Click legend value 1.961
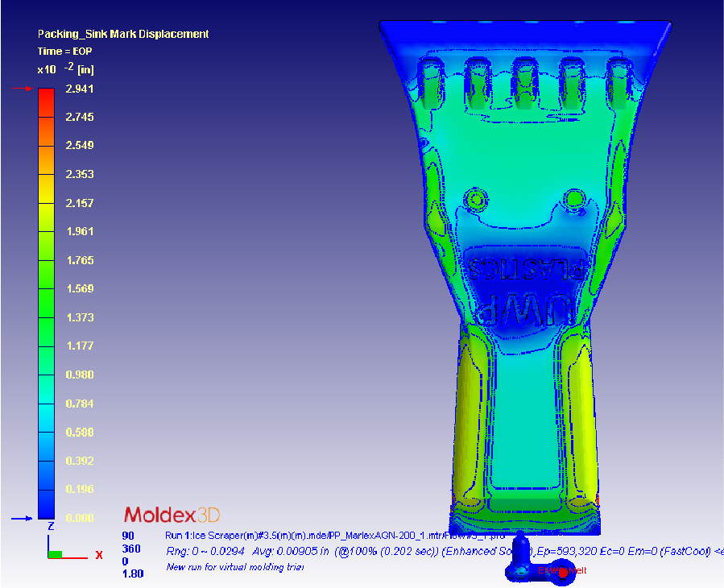724x588 pixels. click(80, 231)
